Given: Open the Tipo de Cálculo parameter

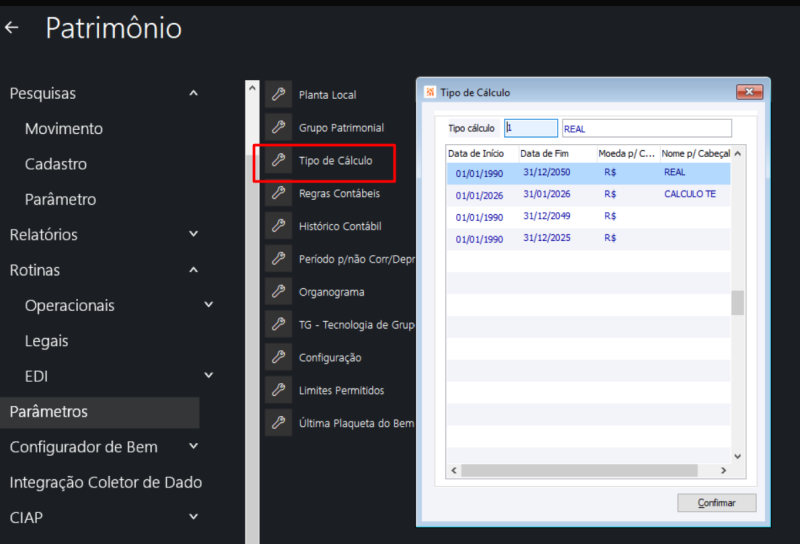Looking at the screenshot, I should (x=335, y=161).
